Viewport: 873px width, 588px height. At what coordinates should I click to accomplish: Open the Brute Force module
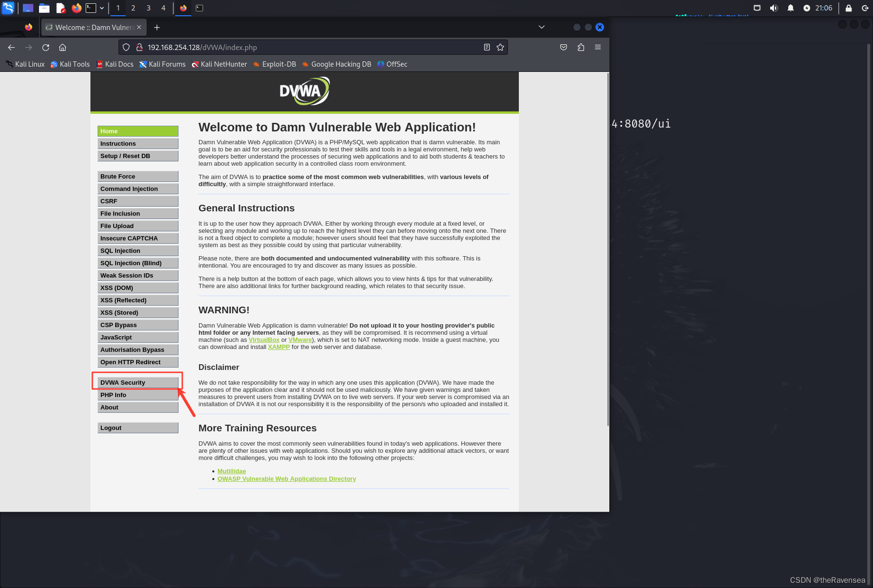point(138,177)
